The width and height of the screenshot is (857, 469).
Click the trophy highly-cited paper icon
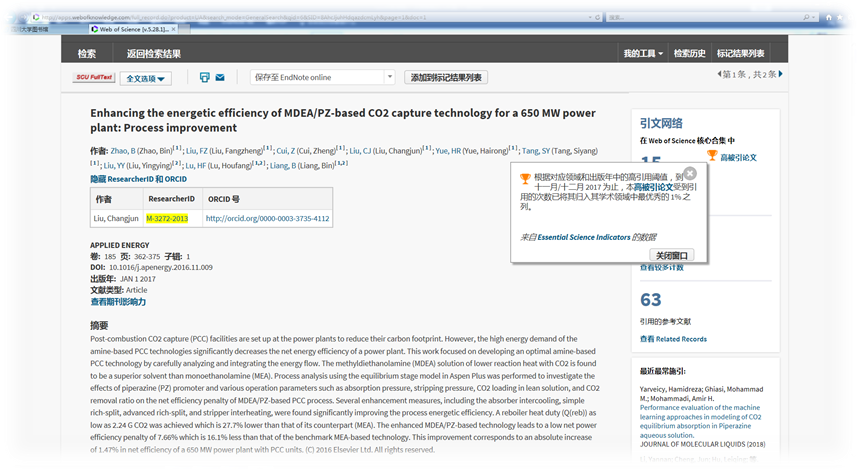712,157
